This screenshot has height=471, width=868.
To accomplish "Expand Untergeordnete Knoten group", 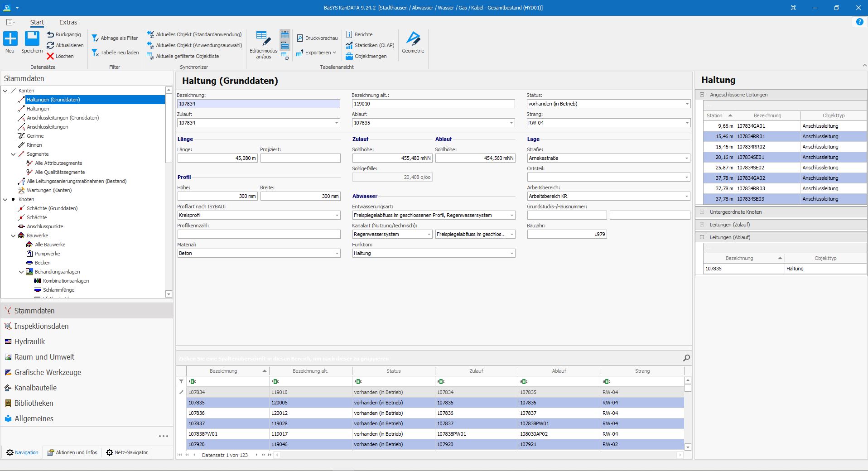I will pos(702,212).
